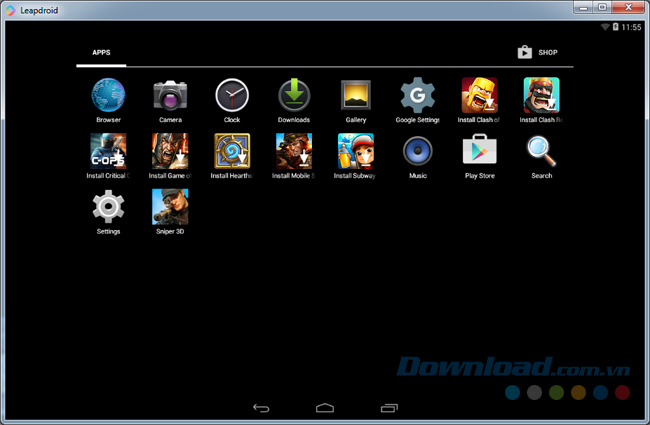The width and height of the screenshot is (650, 425).
Task: Open the Search app
Action: pos(541,151)
